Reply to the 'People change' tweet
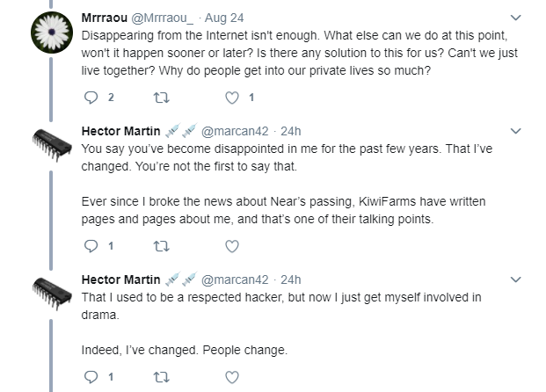Viewport: 546px width, 392px height. pyautogui.click(x=91, y=377)
